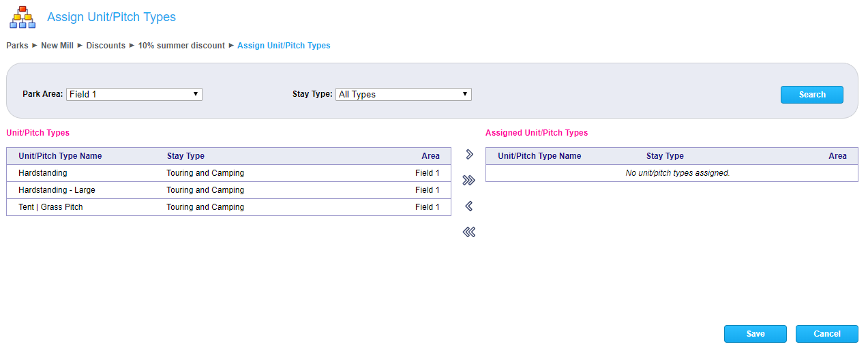Screen dimensions: 868x353
Task: Open the Park Area dropdown
Action: point(134,94)
